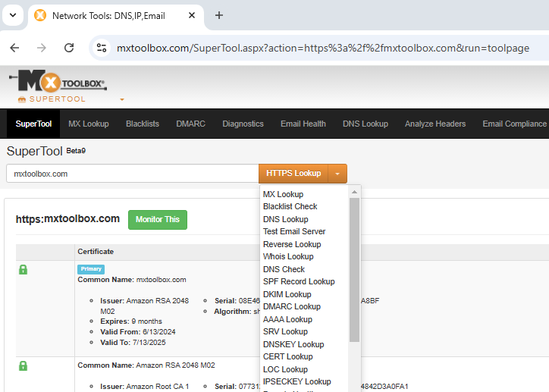Image resolution: width=549 pixels, height=392 pixels.
Task: Choose CERT Lookup from dropdown
Action: (288, 356)
